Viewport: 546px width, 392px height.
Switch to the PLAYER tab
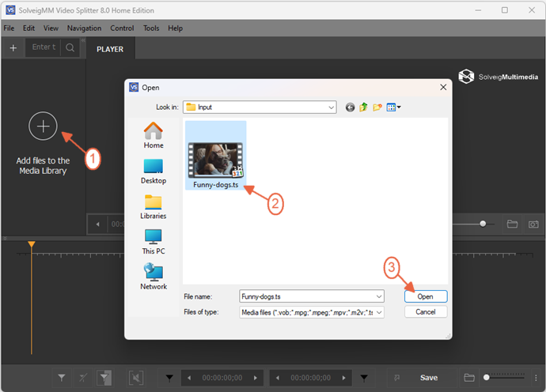[x=110, y=49]
